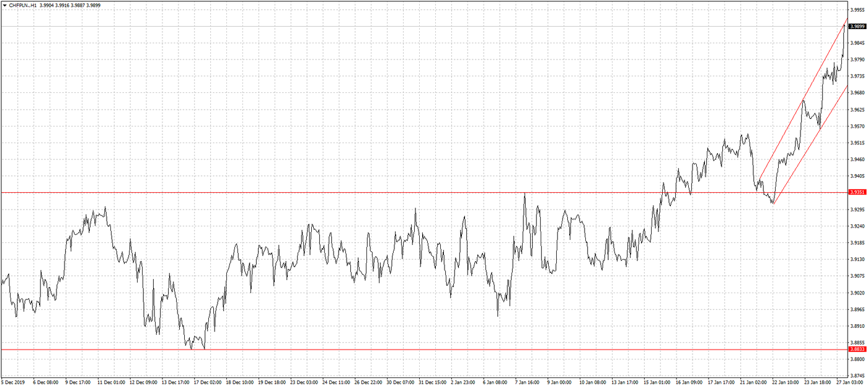868x388 pixels.
Task: Select the 10 Jan 08:00 time label
Action: tap(592, 383)
